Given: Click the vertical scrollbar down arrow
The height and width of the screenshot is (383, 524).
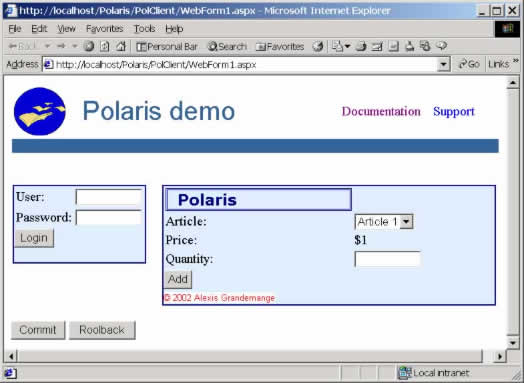Looking at the screenshot, I should tap(513, 342).
